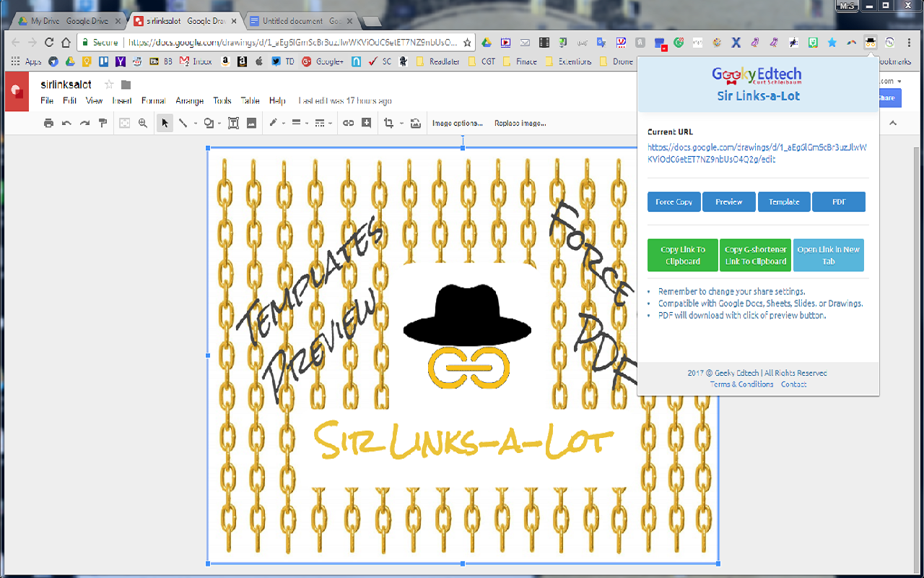The height and width of the screenshot is (578, 924).
Task: Bookmark this page with the star
Action: pyautogui.click(x=467, y=43)
